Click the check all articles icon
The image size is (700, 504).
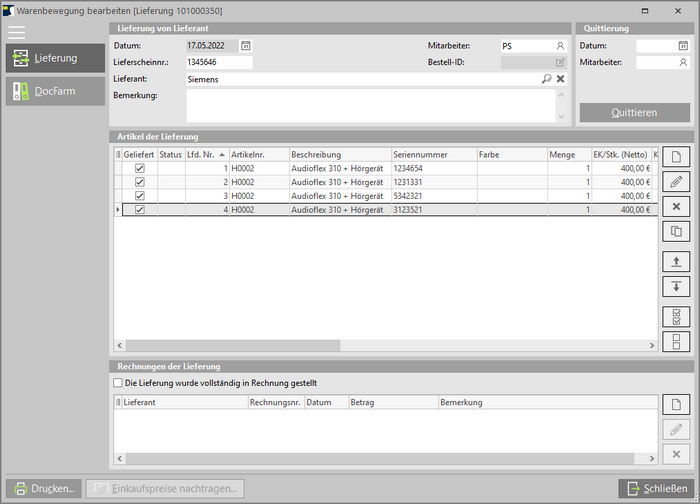click(x=676, y=317)
